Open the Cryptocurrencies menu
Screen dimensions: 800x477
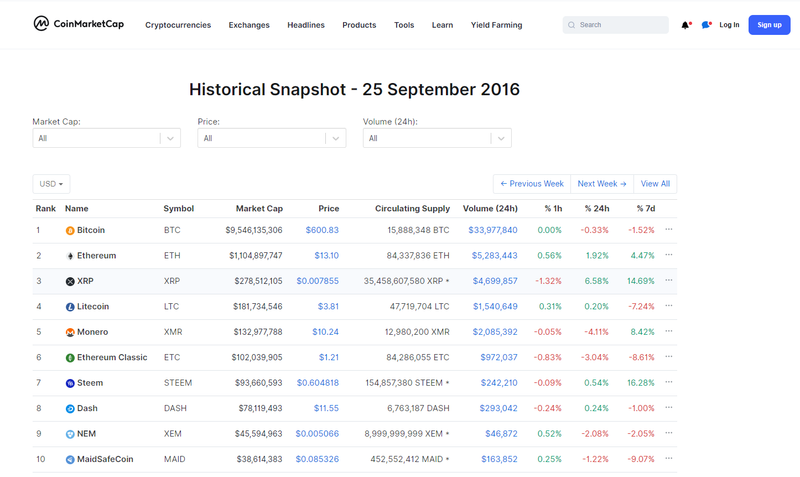[x=178, y=25]
